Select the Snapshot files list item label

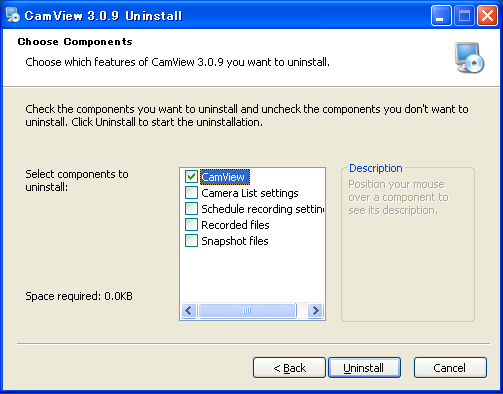235,241
